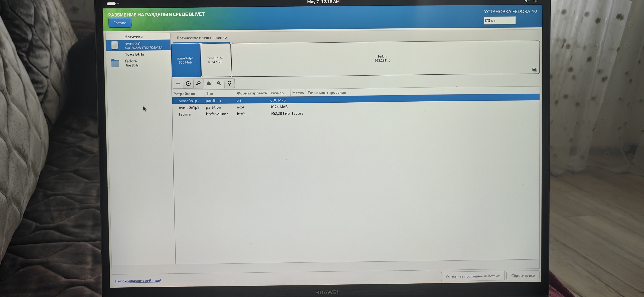
Task: Click the decrypt key icon
Action: pos(219,83)
